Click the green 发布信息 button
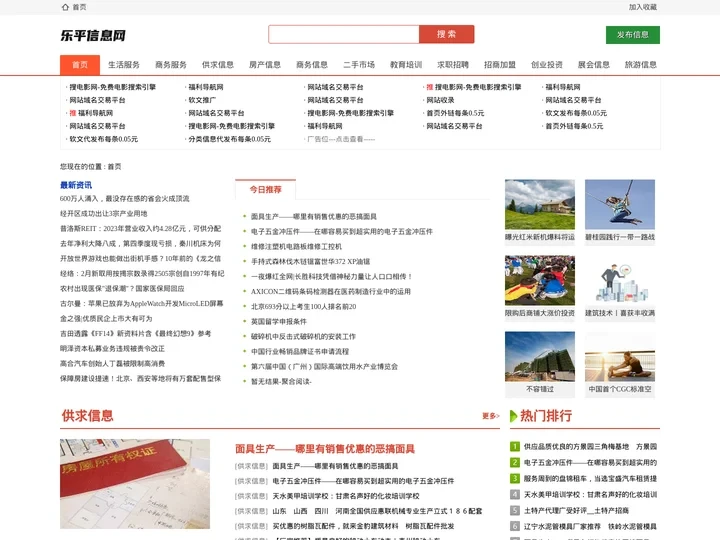720x540 pixels. click(633, 35)
